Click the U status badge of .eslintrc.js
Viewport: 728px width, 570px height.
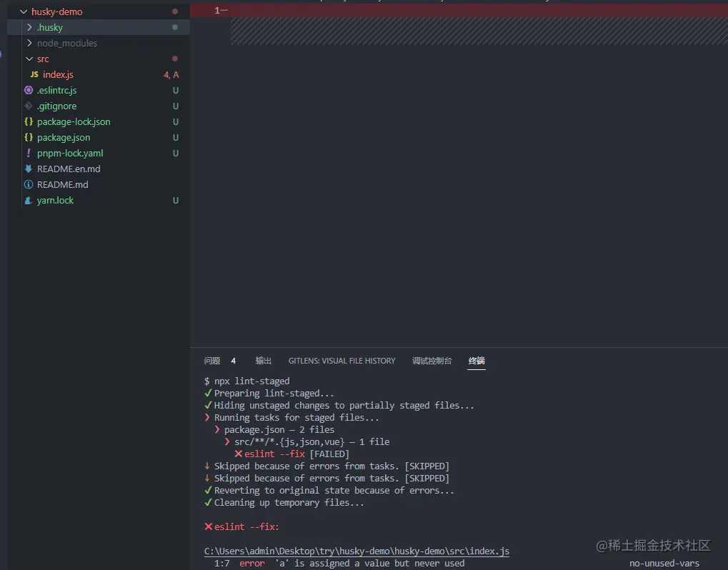[176, 91]
